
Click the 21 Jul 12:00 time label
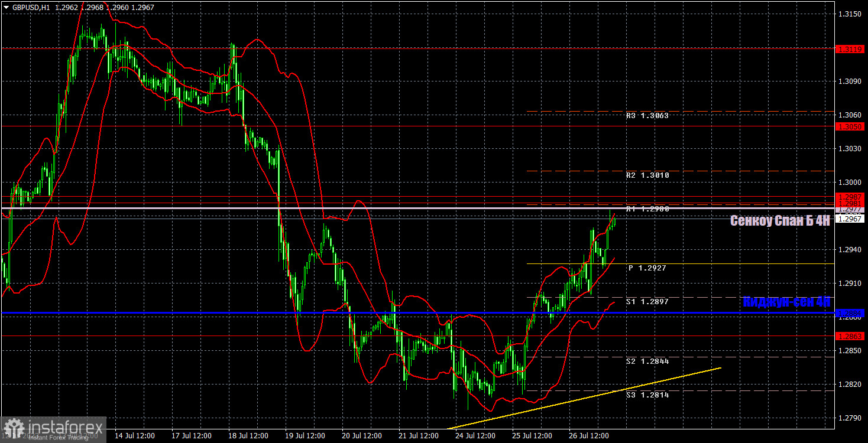click(418, 436)
